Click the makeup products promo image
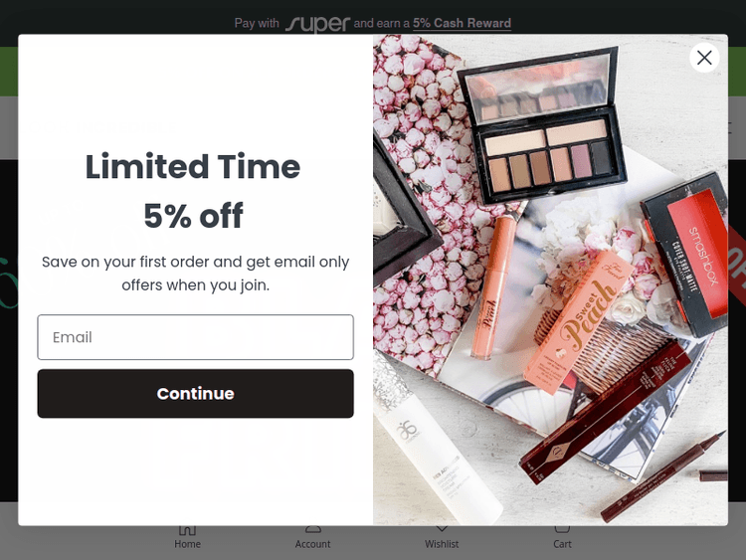This screenshot has width=746, height=560. [x=550, y=280]
